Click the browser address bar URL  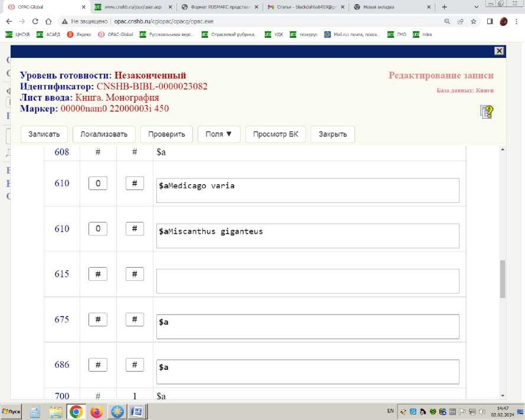(164, 21)
